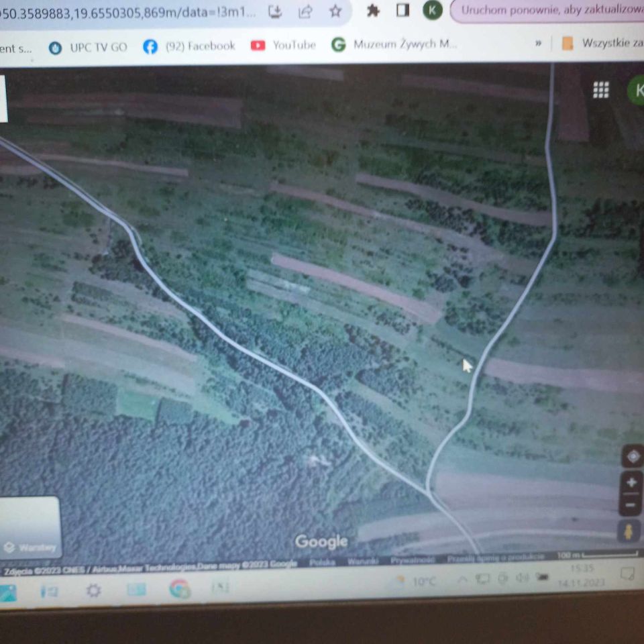The height and width of the screenshot is (644, 644).
Task: Open the share icon next to the address bar
Action: [305, 11]
